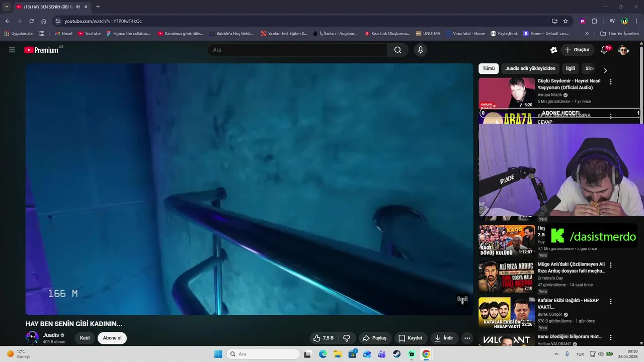Reload the page in Chrome
This screenshot has width=644, height=362.
coord(31,21)
